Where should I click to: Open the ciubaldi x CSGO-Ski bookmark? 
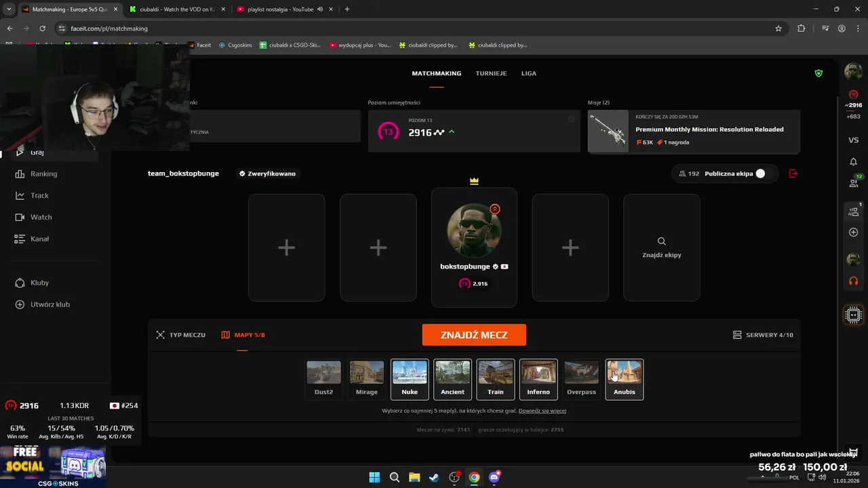[290, 45]
